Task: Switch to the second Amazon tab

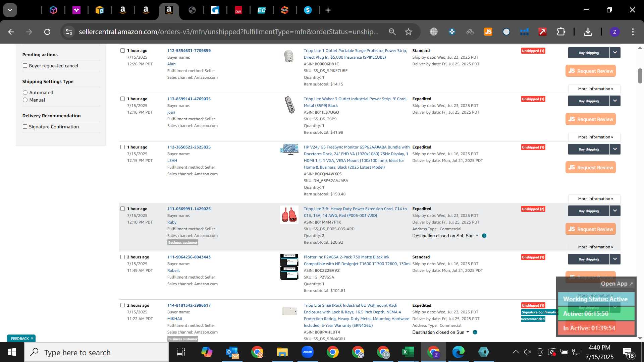Action: coord(146,10)
